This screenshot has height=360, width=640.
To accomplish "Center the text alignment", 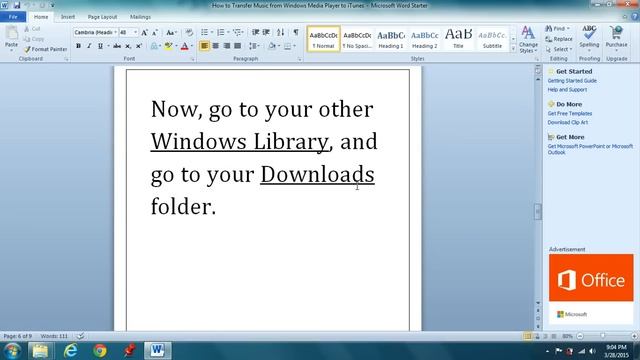I will coord(216,46).
